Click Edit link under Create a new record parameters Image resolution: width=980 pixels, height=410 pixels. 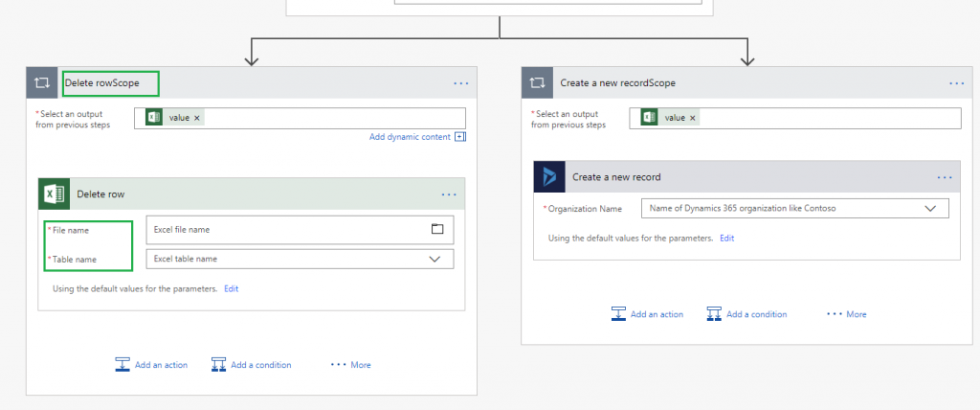pos(726,238)
